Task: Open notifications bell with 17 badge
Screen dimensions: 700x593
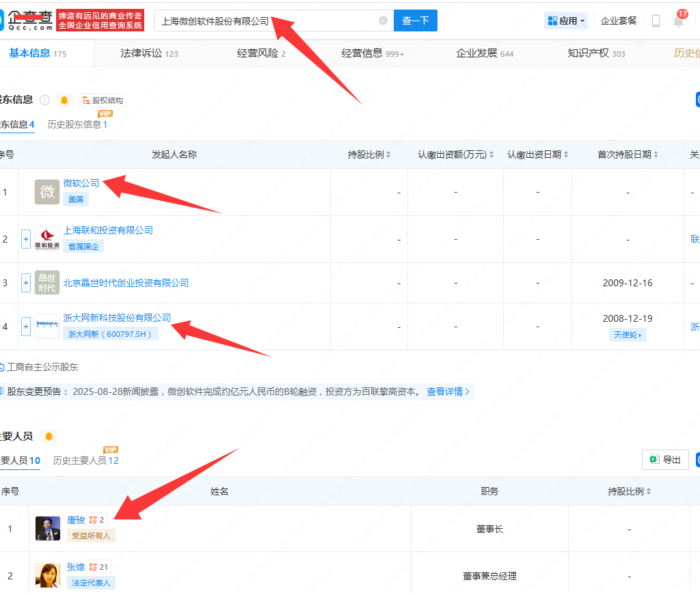Action: (x=679, y=20)
